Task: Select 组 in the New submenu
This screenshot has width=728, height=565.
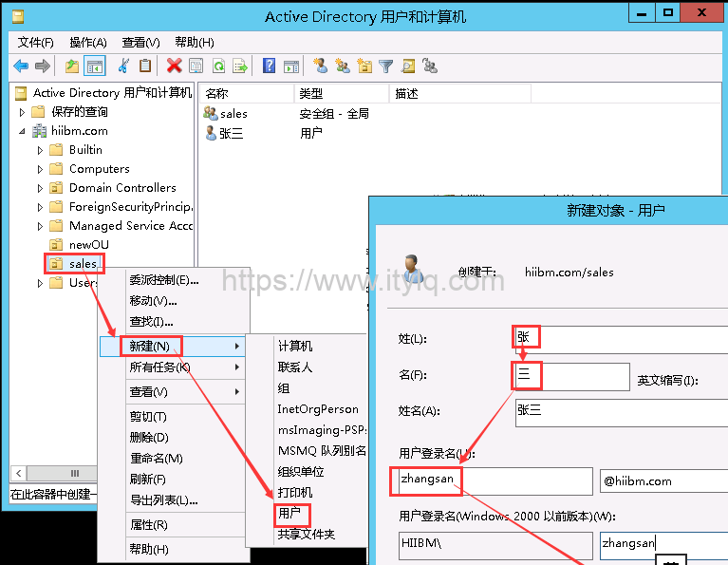Action: click(x=284, y=388)
